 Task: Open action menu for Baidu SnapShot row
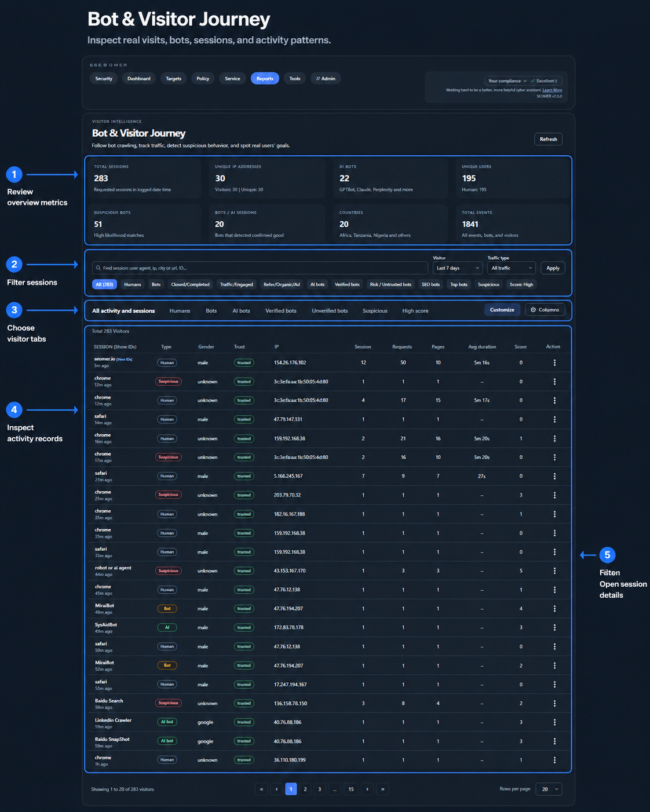[x=554, y=741]
